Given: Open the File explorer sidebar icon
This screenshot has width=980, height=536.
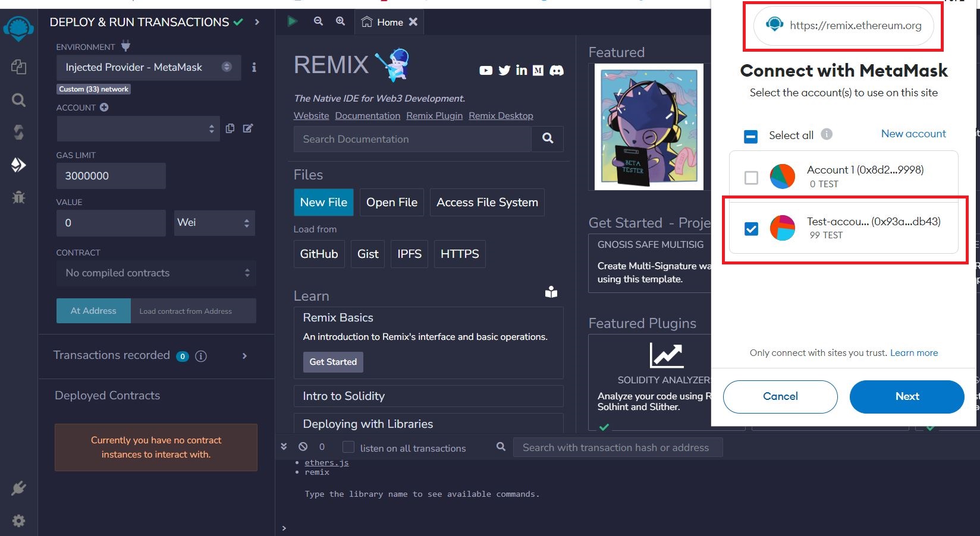Looking at the screenshot, I should [x=18, y=67].
